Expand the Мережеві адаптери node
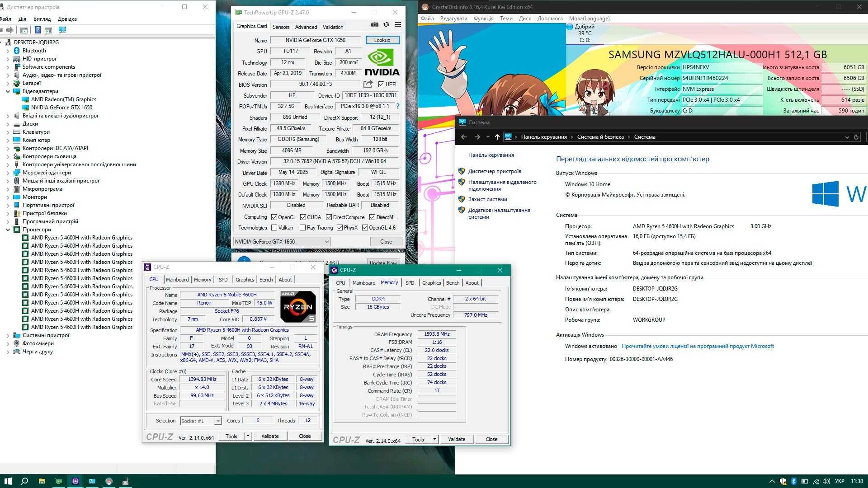 tap(8, 173)
